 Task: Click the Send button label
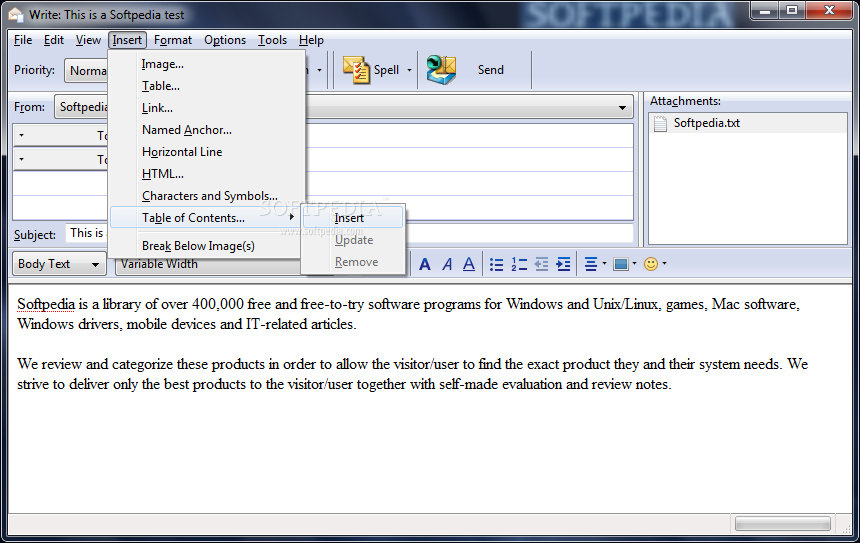490,70
